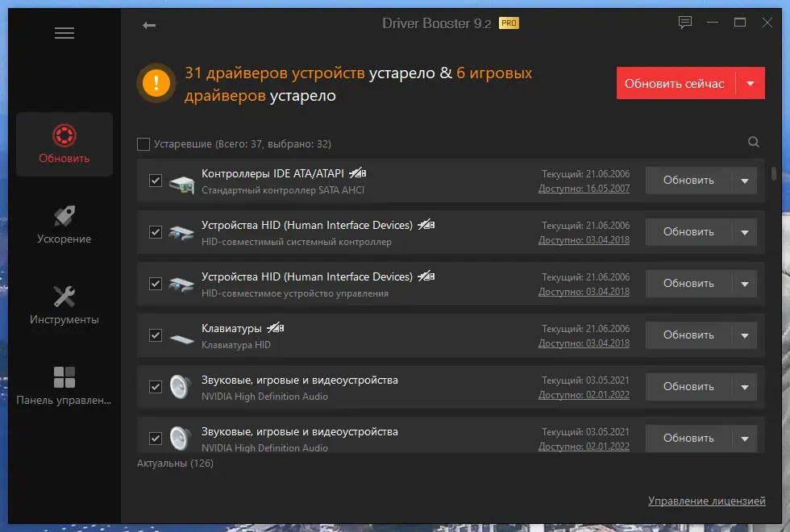The width and height of the screenshot is (790, 532).
Task: Toggle the Устаревшие select-all checkbox
Action: 143,144
